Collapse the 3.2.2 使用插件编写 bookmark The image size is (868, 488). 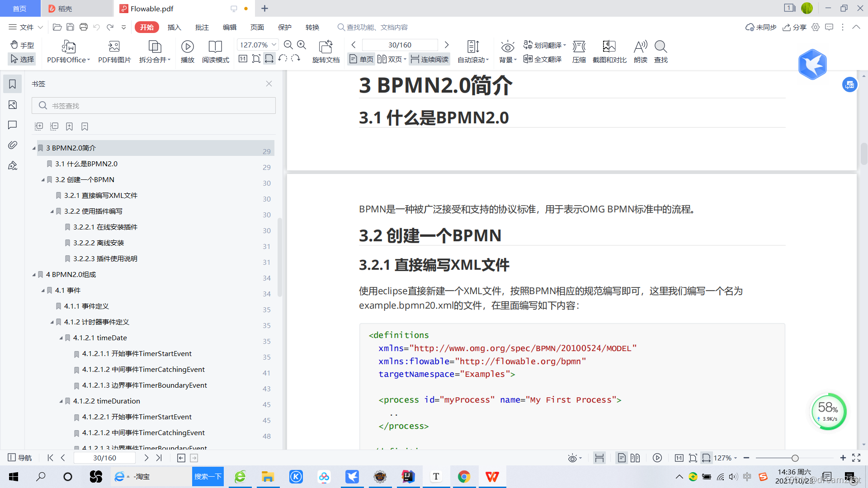52,211
